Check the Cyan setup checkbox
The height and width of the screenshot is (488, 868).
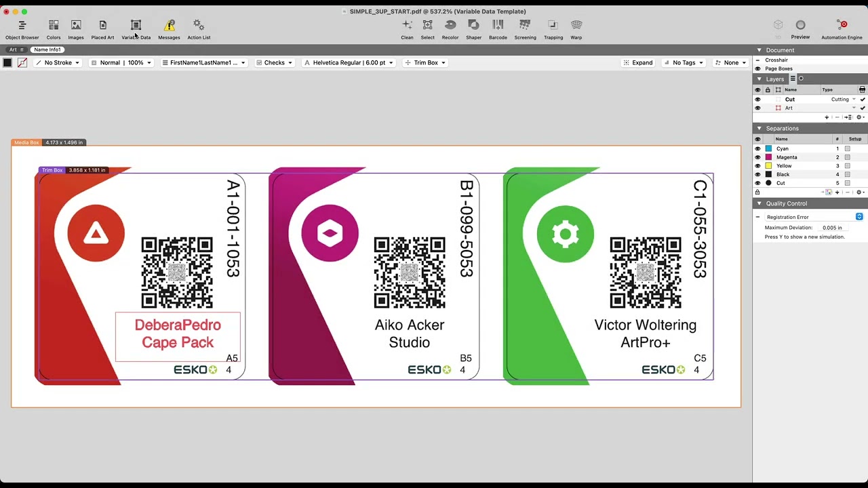(x=847, y=148)
